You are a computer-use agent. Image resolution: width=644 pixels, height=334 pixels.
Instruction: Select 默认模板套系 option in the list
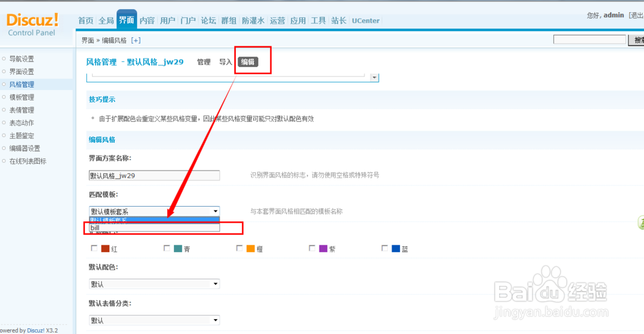[154, 220]
